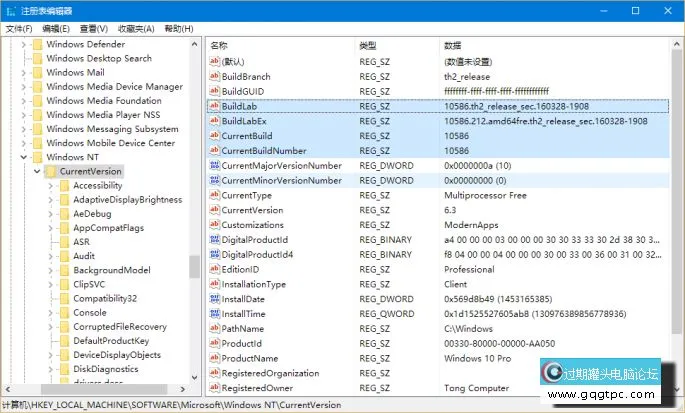Expand the Accessibility key arrow
This screenshot has height=413, width=685.
(x=51, y=185)
